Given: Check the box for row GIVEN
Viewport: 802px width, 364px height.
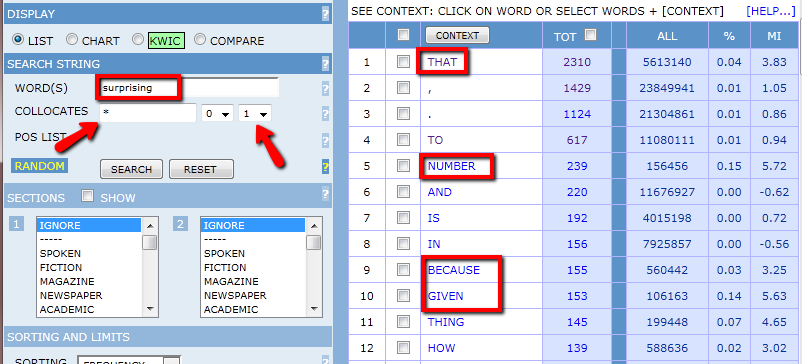Looking at the screenshot, I should (404, 295).
